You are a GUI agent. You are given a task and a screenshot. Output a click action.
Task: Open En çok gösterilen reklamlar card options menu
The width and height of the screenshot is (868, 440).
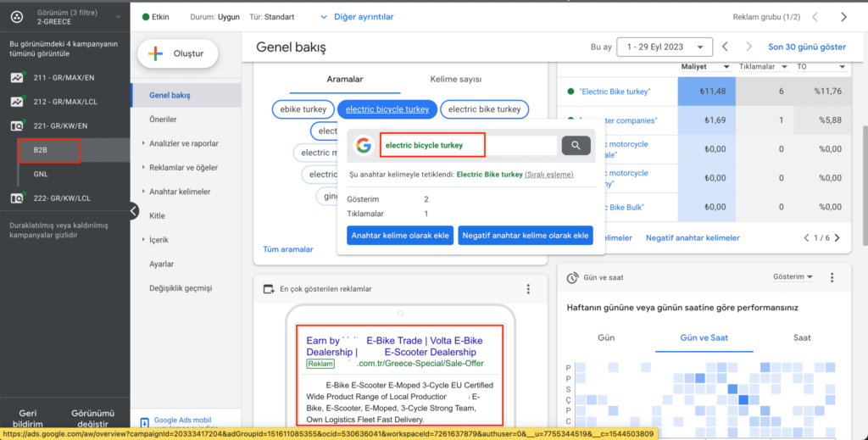tap(528, 289)
